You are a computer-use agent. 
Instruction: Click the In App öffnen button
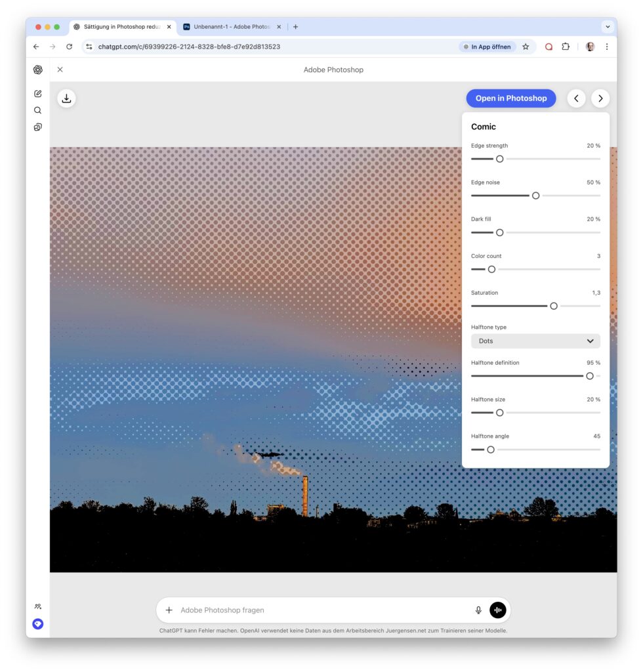[x=487, y=47]
